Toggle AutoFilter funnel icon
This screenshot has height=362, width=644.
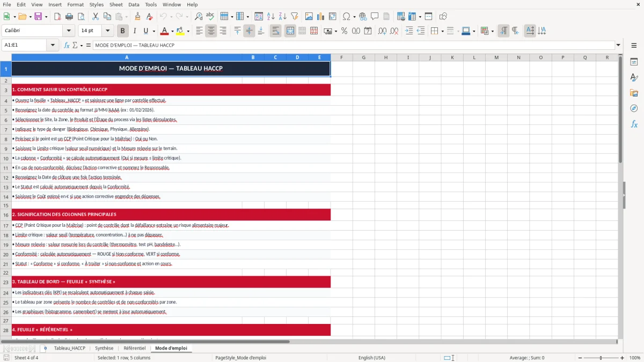coord(295,17)
